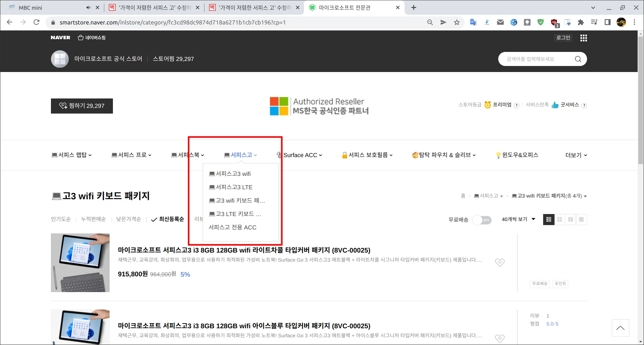
Task: Sort by 인기도순
Action: point(61,219)
